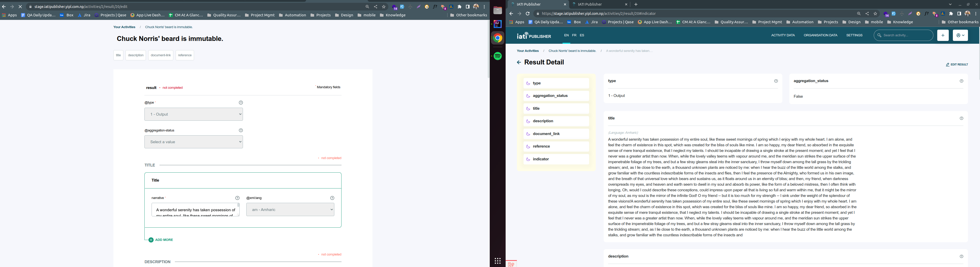Click the back arrow beside Result Detail
Image resolution: width=980 pixels, height=267 pixels.
pos(519,62)
